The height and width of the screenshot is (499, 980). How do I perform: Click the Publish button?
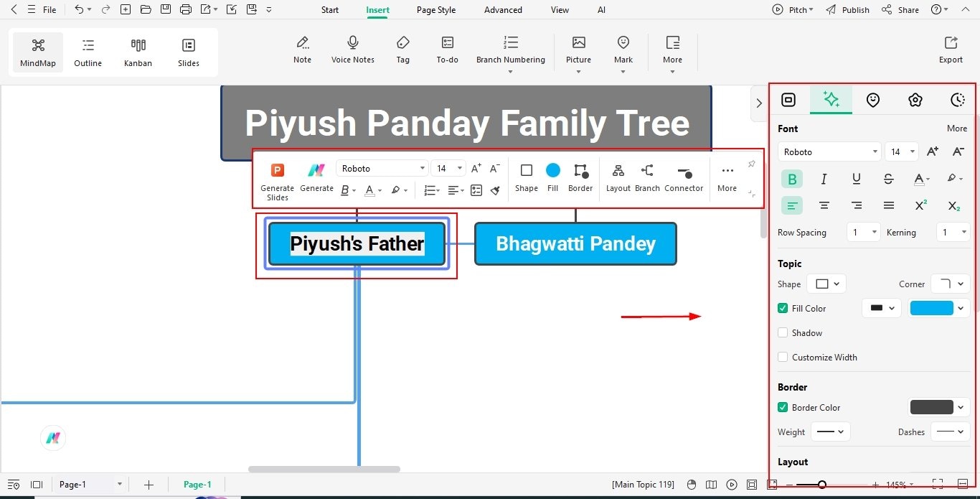pyautogui.click(x=847, y=10)
